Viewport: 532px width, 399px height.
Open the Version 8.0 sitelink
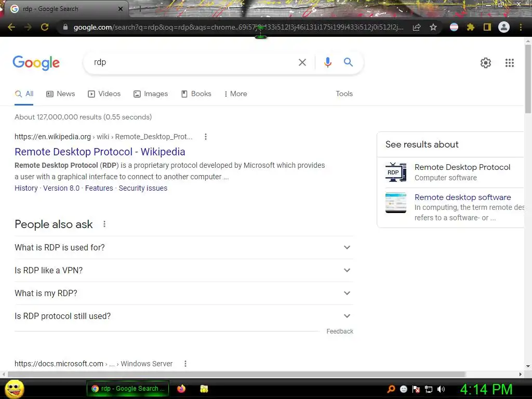click(61, 188)
